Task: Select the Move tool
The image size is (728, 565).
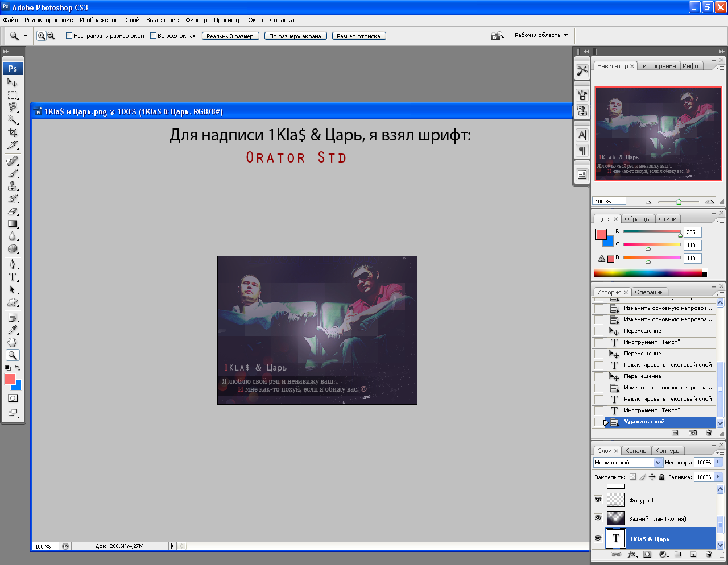Action: click(x=13, y=82)
